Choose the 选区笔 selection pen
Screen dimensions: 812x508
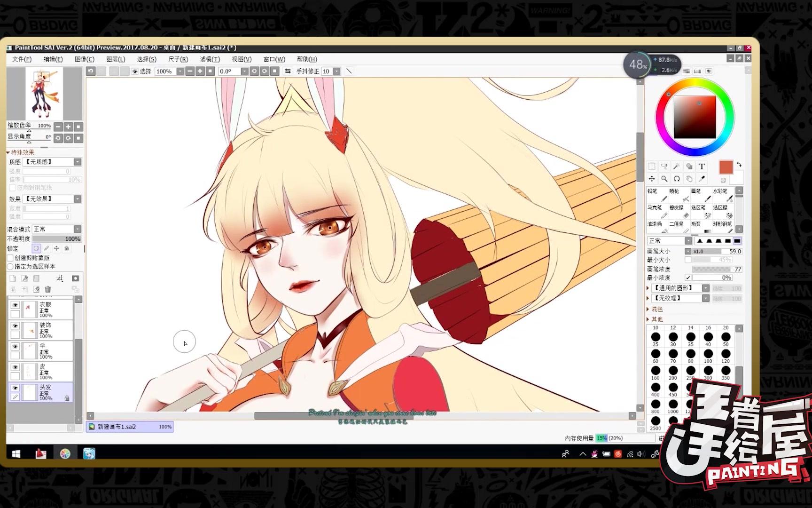pyautogui.click(x=700, y=211)
